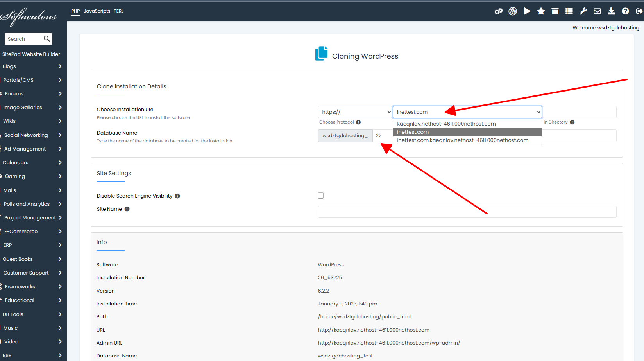Open SitePad Website Builder link

tap(31, 54)
